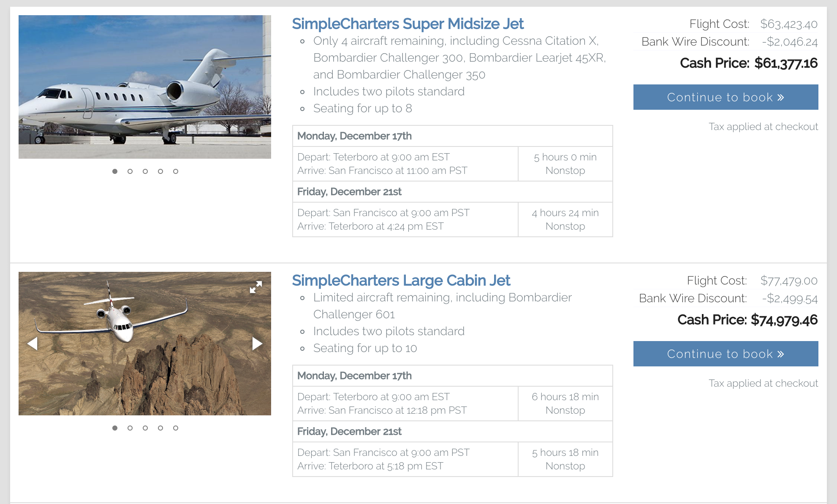This screenshot has width=837, height=504.
Task: Select second carousel dot under Super Midsize Jet image
Action: [x=130, y=171]
